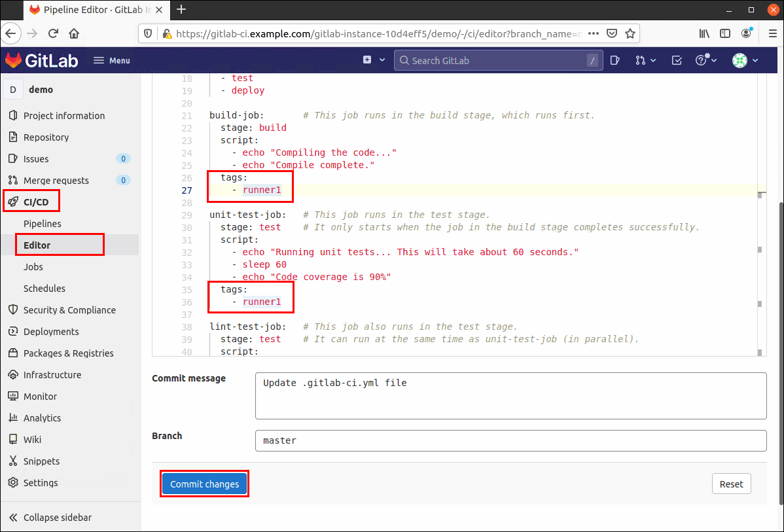This screenshot has width=784, height=532.
Task: Open the Firefox application menu
Action: 772,33
